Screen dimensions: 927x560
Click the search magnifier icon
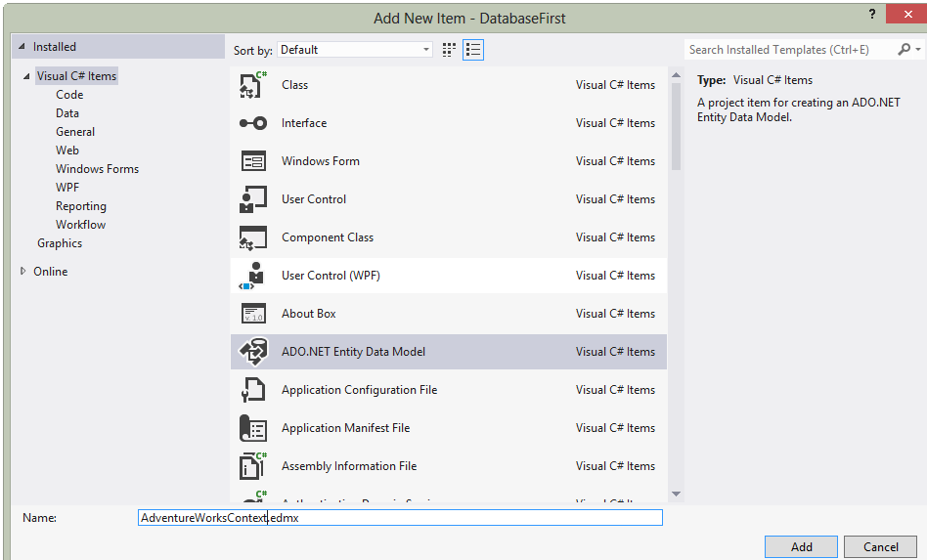[904, 49]
